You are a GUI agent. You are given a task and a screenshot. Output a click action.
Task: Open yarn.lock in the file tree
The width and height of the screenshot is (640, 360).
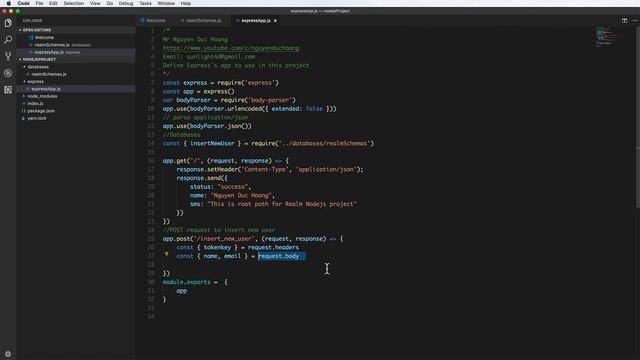click(37, 118)
